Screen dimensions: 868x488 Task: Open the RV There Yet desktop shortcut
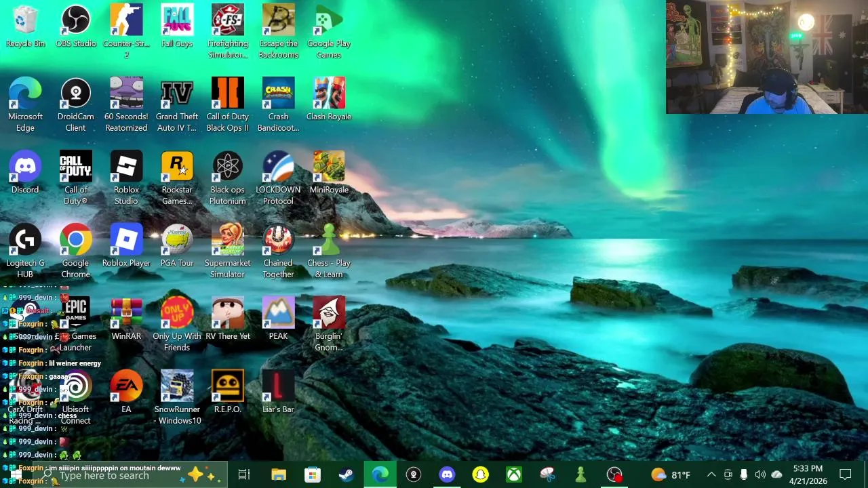[227, 320]
